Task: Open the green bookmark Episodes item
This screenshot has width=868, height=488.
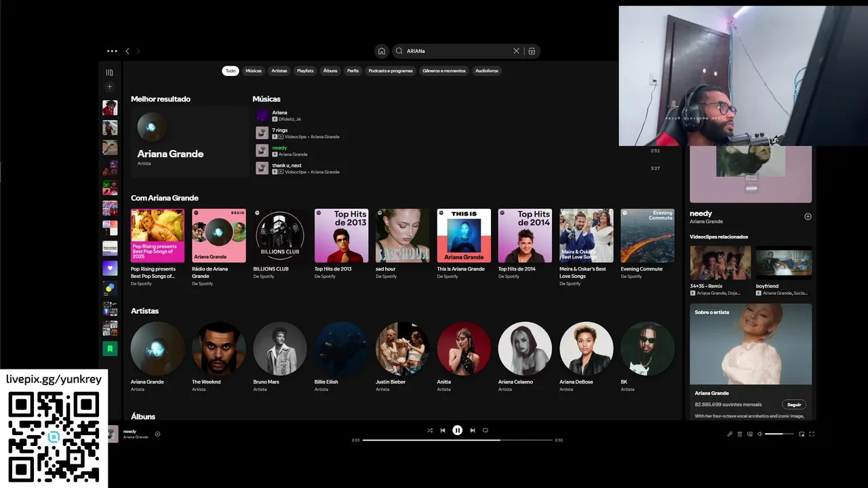Action: click(x=110, y=348)
